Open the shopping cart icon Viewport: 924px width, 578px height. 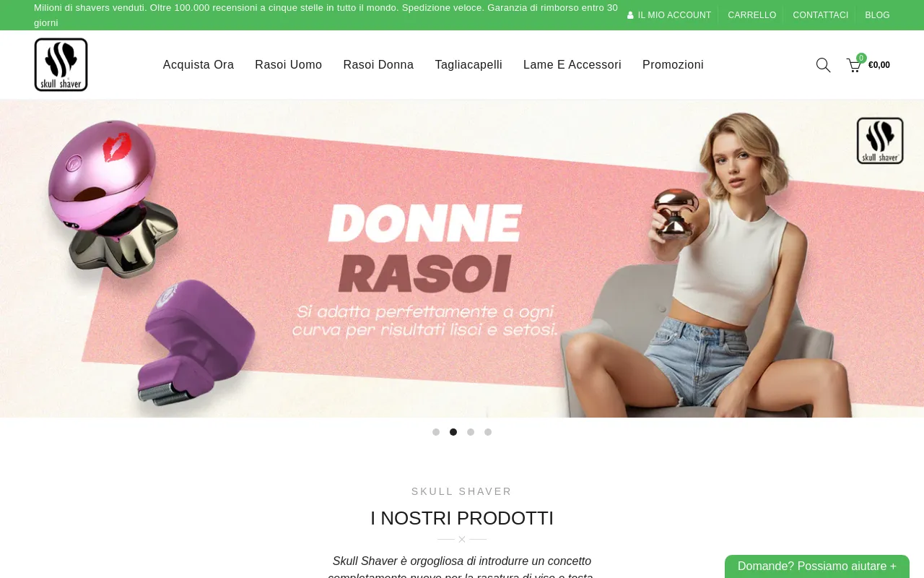[x=853, y=65]
